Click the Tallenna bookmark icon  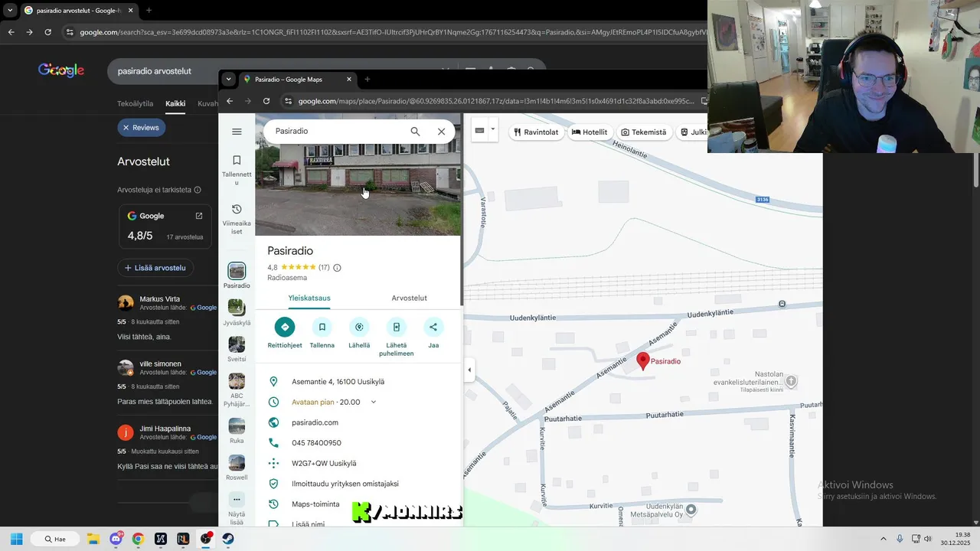pos(322,327)
